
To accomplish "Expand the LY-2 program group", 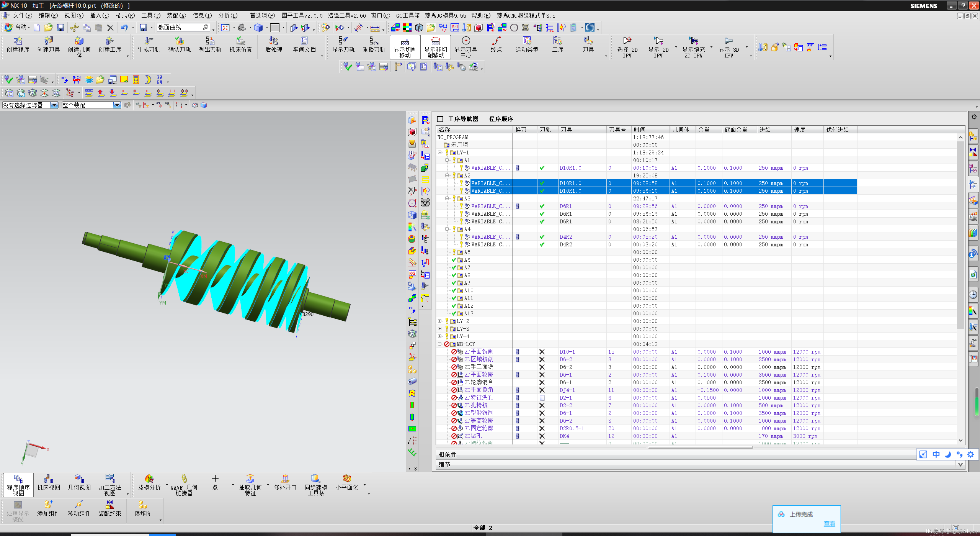I will (x=440, y=321).
